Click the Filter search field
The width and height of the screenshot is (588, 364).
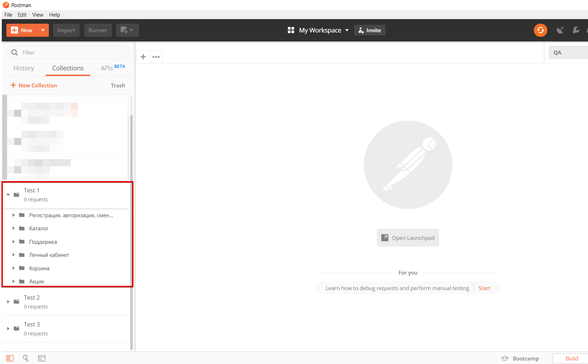click(x=68, y=52)
